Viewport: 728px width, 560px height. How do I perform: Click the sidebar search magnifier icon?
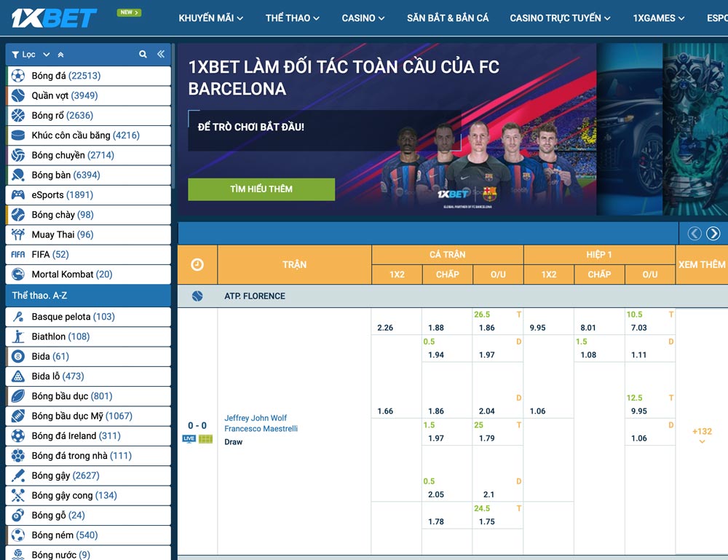(x=143, y=55)
